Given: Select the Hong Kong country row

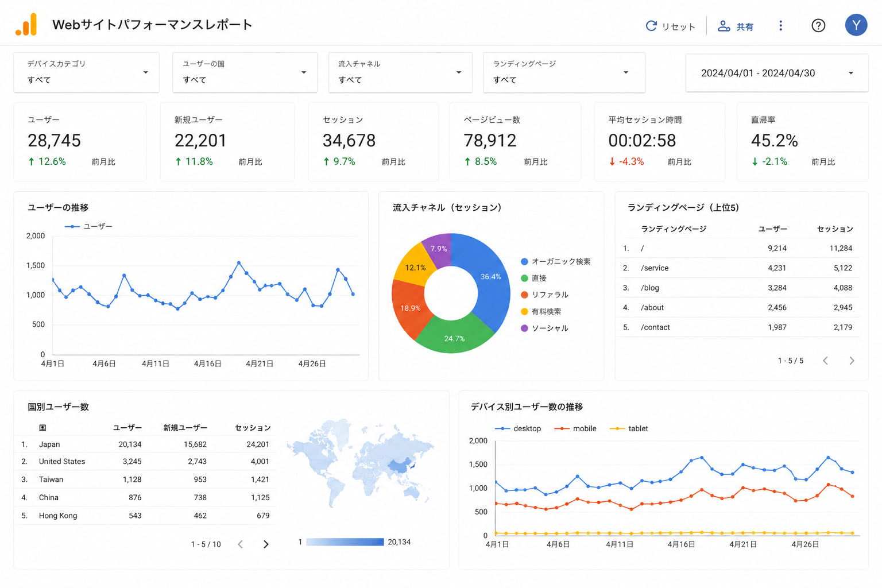Looking at the screenshot, I should pos(145,516).
